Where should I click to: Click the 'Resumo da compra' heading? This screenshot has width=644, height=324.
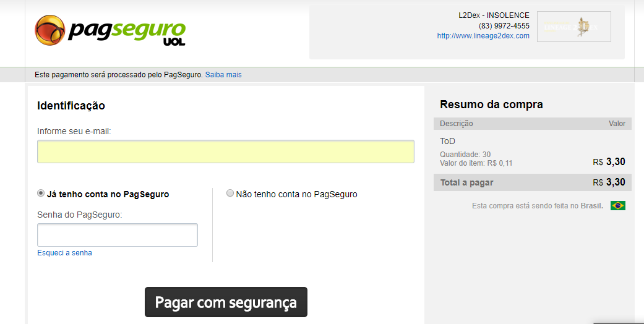pyautogui.click(x=491, y=104)
